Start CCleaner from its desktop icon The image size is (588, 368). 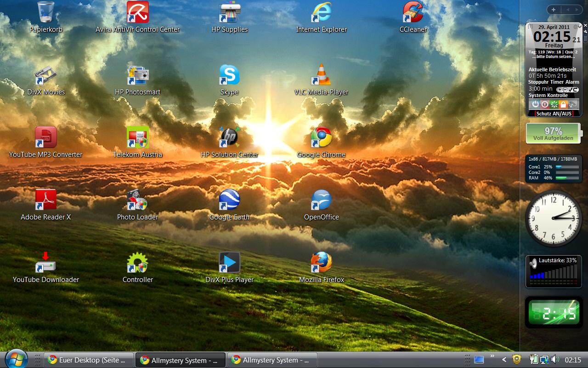pos(413,17)
